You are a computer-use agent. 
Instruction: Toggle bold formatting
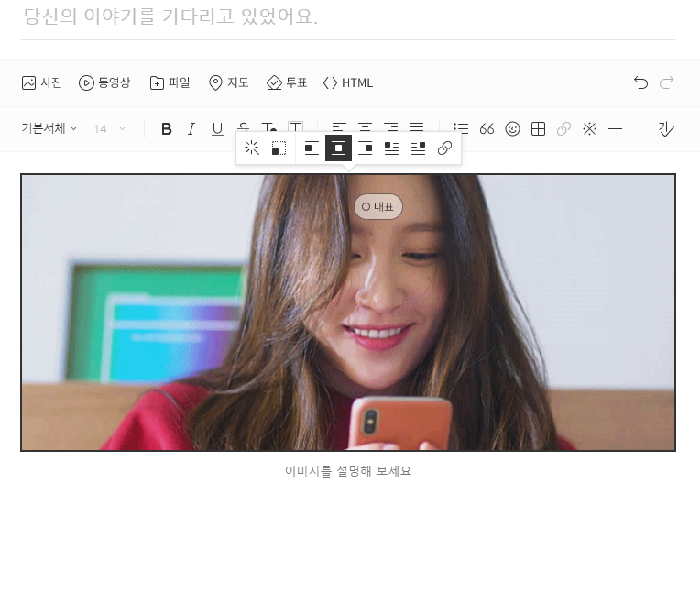167,129
